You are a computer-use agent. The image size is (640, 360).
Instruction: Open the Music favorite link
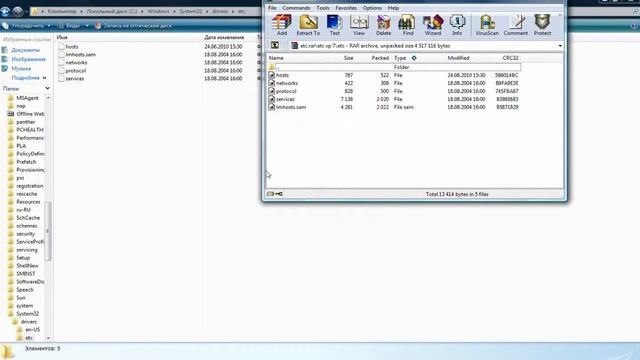click(x=21, y=69)
